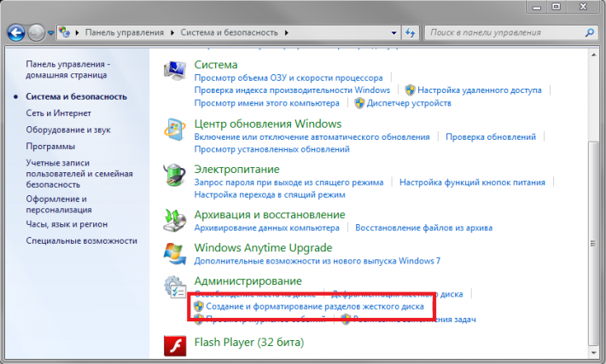Screen dimensions: 606x364
Task: Go to Панель управления - домашняя страница
Action: pos(68,70)
